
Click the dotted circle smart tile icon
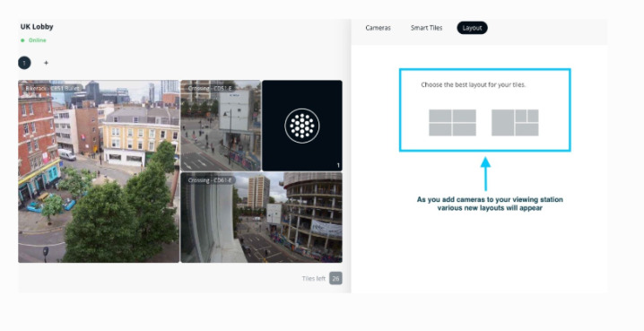tap(302, 126)
